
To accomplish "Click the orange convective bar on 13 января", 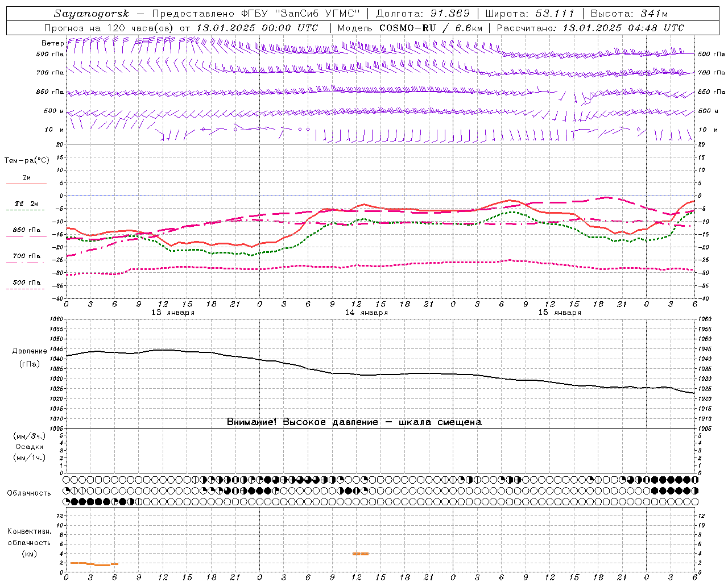I will 94,564.
